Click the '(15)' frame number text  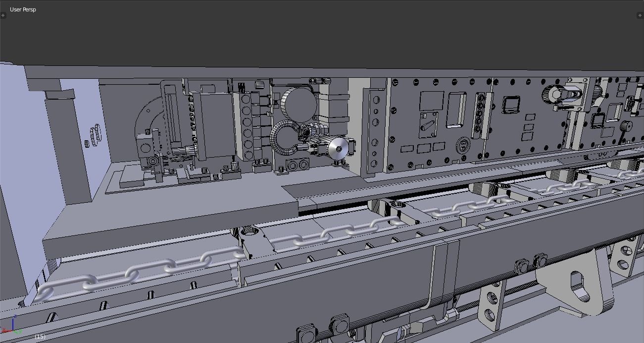pos(40,337)
